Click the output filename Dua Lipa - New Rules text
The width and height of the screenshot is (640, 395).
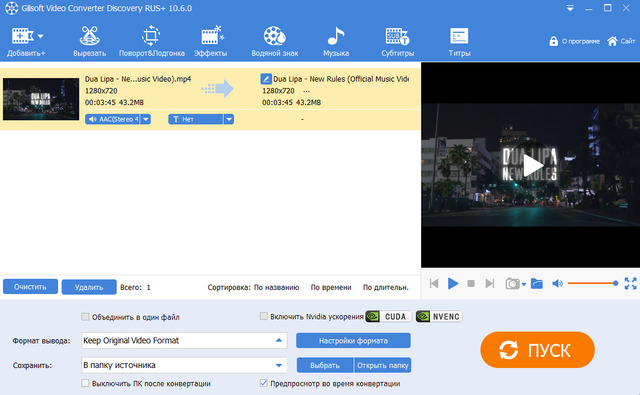pyautogui.click(x=341, y=79)
